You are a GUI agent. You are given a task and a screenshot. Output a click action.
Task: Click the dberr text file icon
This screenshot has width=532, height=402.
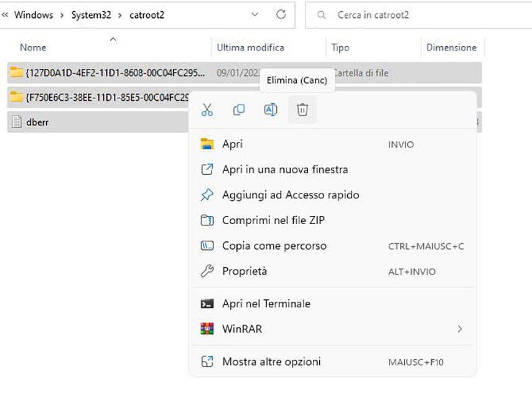coord(17,123)
